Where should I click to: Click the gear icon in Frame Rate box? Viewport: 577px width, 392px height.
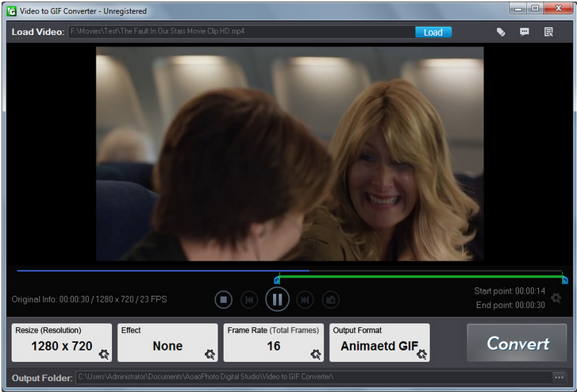point(316,354)
